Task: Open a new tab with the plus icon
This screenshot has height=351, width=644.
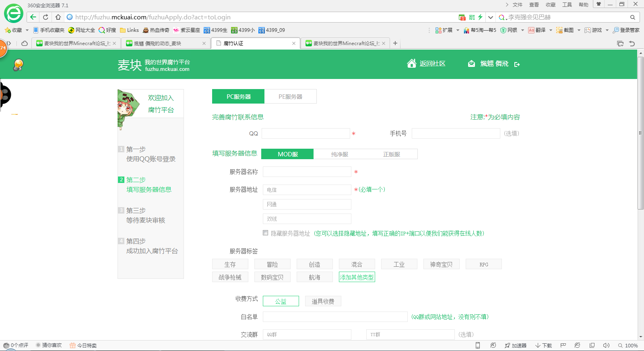Action: click(395, 43)
